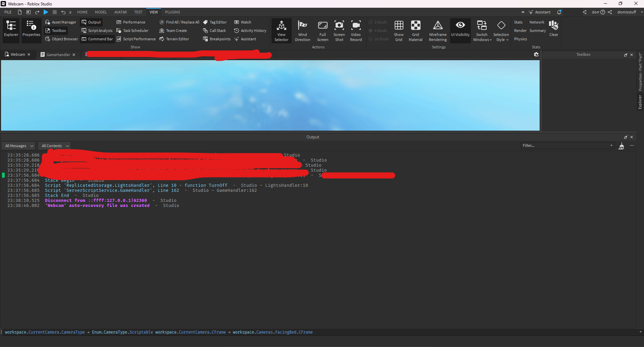Toggle UI Visibility
The height and width of the screenshot is (347, 644).
pos(460,30)
